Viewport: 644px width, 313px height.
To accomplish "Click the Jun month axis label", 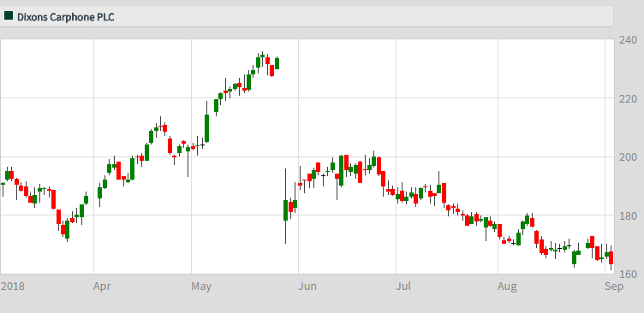I will click(x=307, y=286).
